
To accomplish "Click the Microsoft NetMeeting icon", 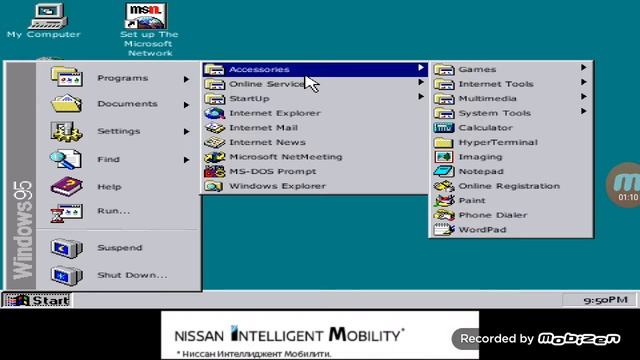I will tap(215, 157).
